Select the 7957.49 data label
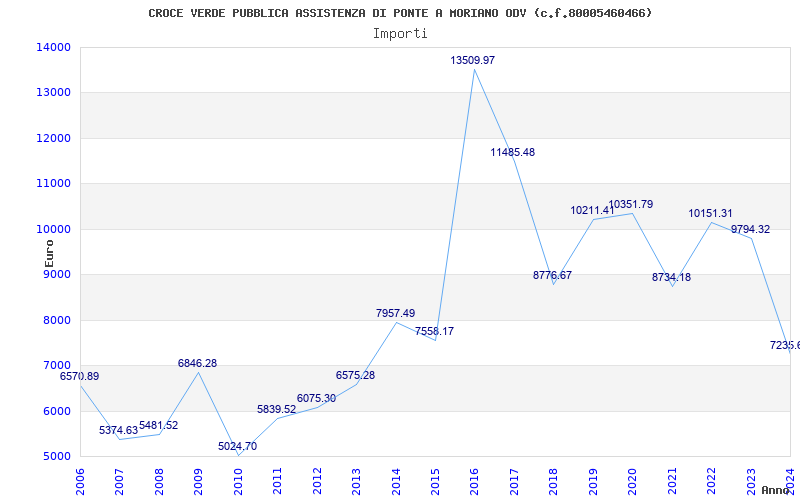This screenshot has width=800, height=500. pyautogui.click(x=395, y=313)
